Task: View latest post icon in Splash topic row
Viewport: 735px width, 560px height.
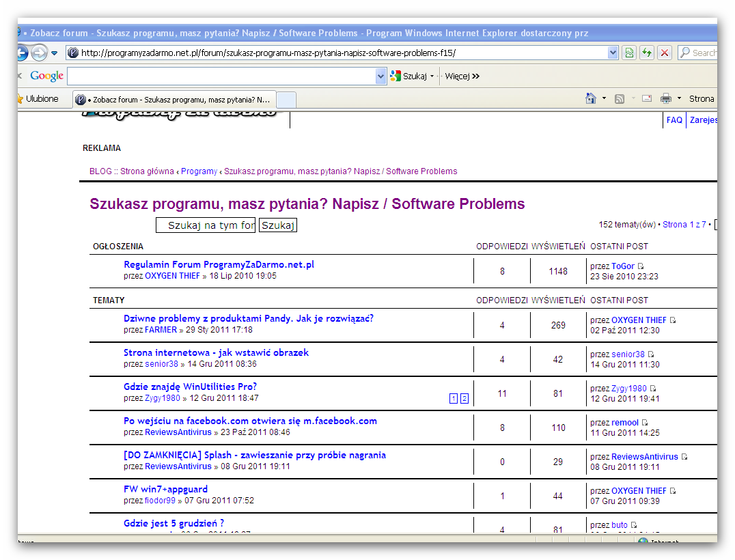Action: pyautogui.click(x=684, y=457)
